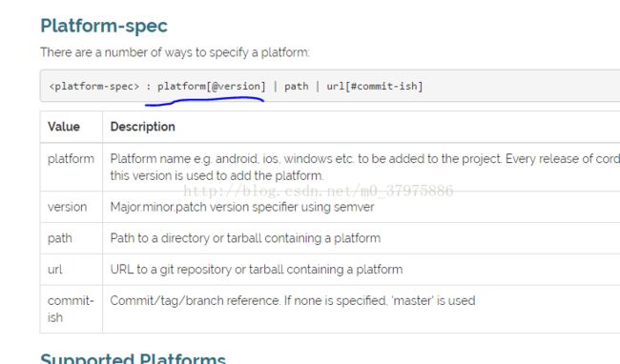Click the 'Path to a directory' description
Viewport: 620px width, 364px height.
pyautogui.click(x=245, y=238)
